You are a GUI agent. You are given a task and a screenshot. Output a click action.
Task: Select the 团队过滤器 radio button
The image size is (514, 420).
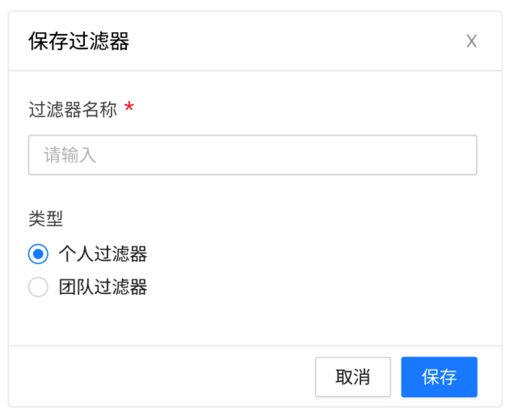[38, 287]
